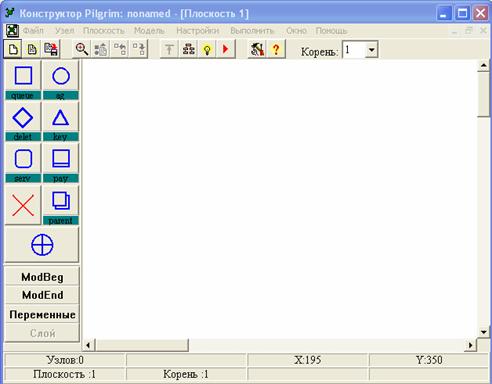Click the horizontal scrollbar right arrow

[x=470, y=345]
